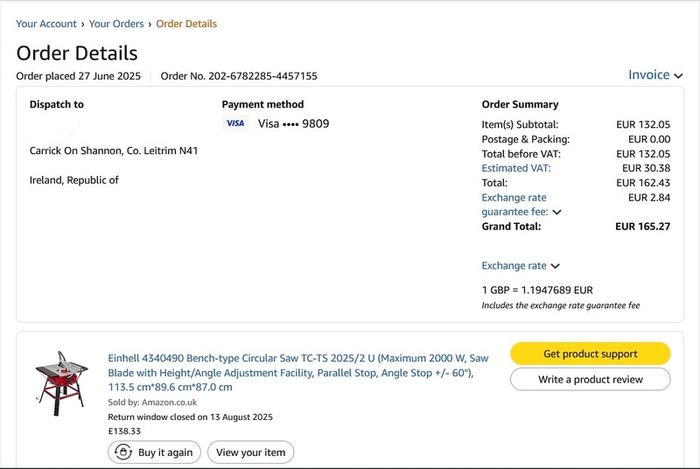Open the Estimated VAT link

[x=516, y=168]
